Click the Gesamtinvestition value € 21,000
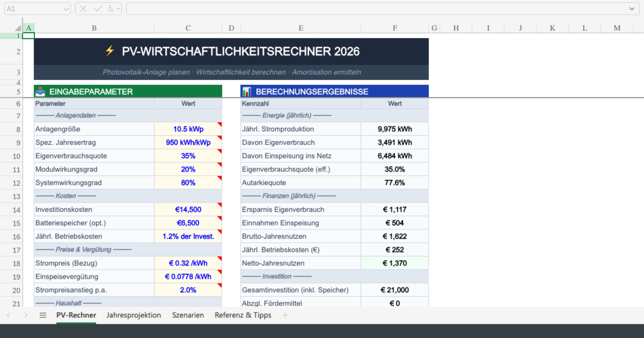The height and width of the screenshot is (338, 644). [x=395, y=290]
